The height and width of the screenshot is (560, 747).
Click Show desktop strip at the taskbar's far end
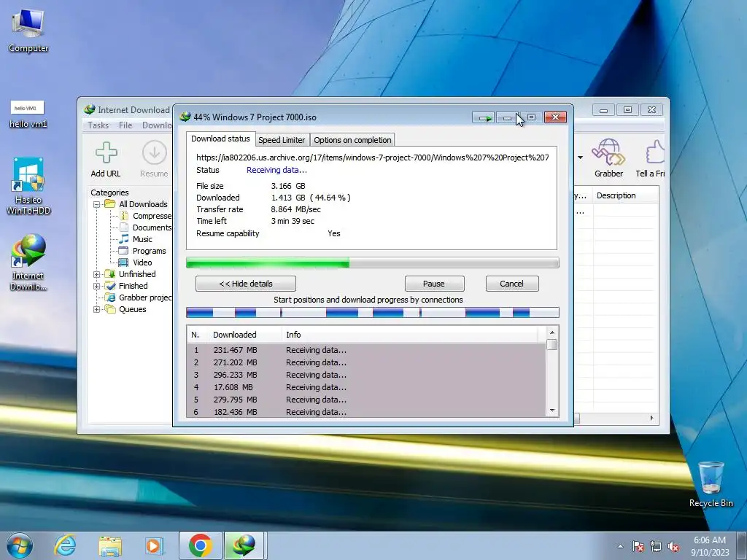pos(743,545)
